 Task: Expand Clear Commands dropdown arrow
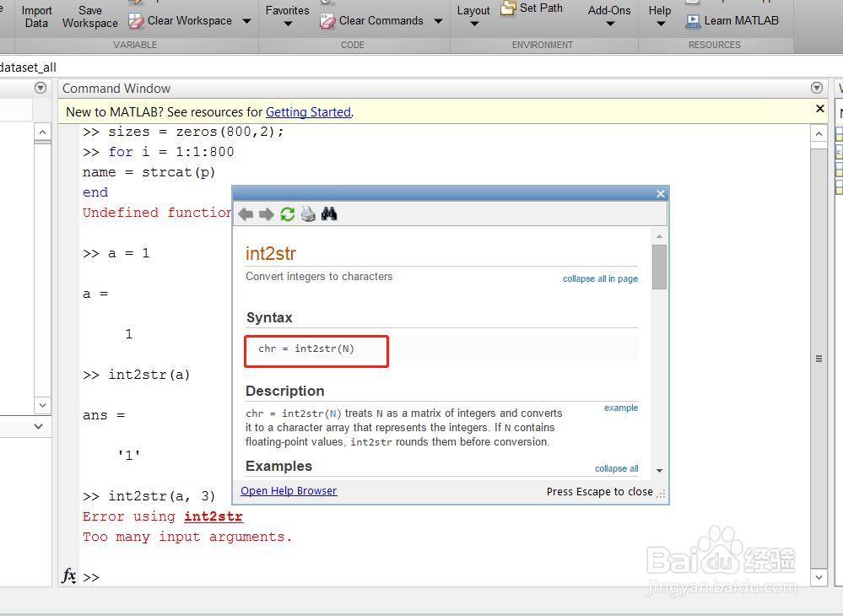(438, 21)
